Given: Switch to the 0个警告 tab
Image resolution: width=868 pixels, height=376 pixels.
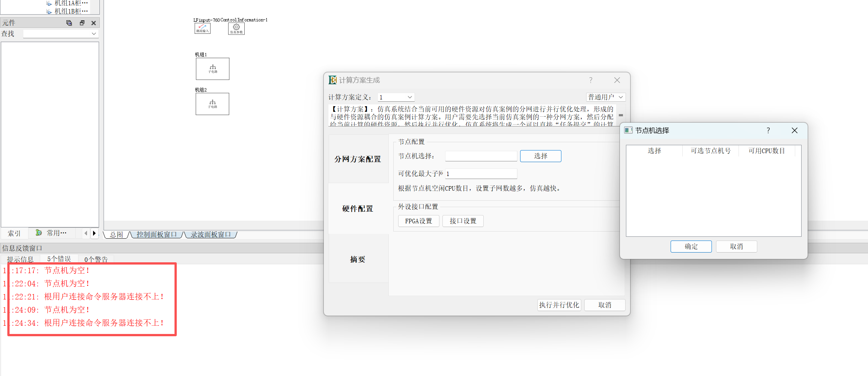Looking at the screenshot, I should pos(96,259).
